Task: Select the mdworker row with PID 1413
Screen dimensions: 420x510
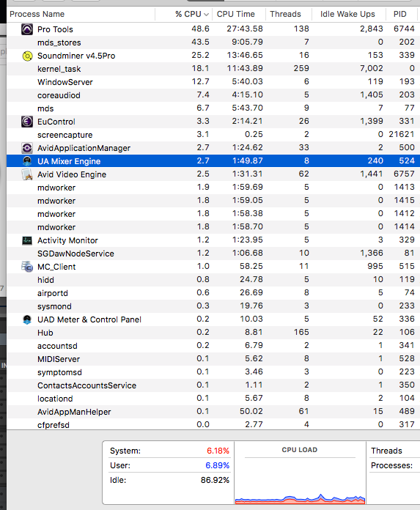Action: pyautogui.click(x=213, y=188)
